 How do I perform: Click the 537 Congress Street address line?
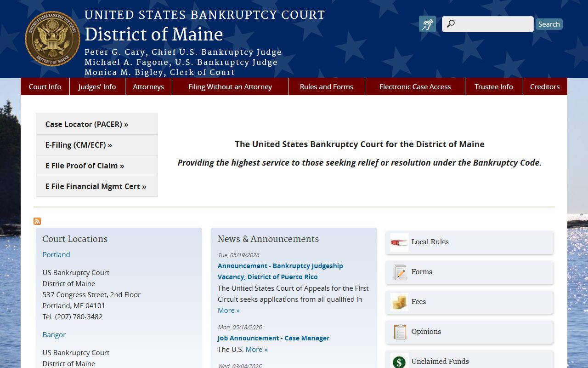pos(91,294)
